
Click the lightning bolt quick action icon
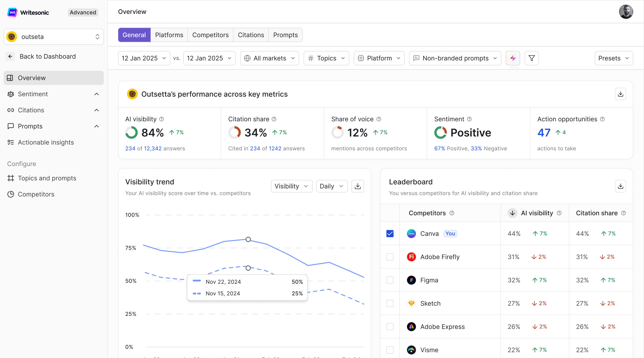[x=513, y=58]
